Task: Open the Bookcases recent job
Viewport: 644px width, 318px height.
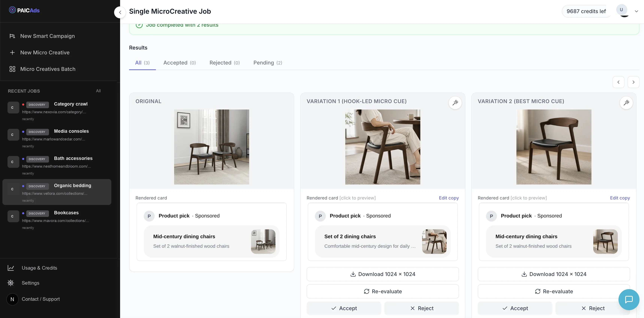Action: tap(57, 220)
